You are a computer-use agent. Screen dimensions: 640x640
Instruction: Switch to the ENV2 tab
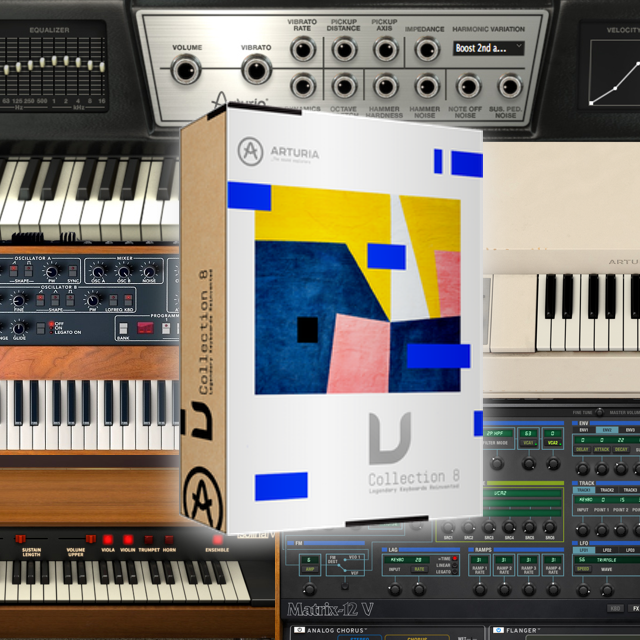point(606,431)
